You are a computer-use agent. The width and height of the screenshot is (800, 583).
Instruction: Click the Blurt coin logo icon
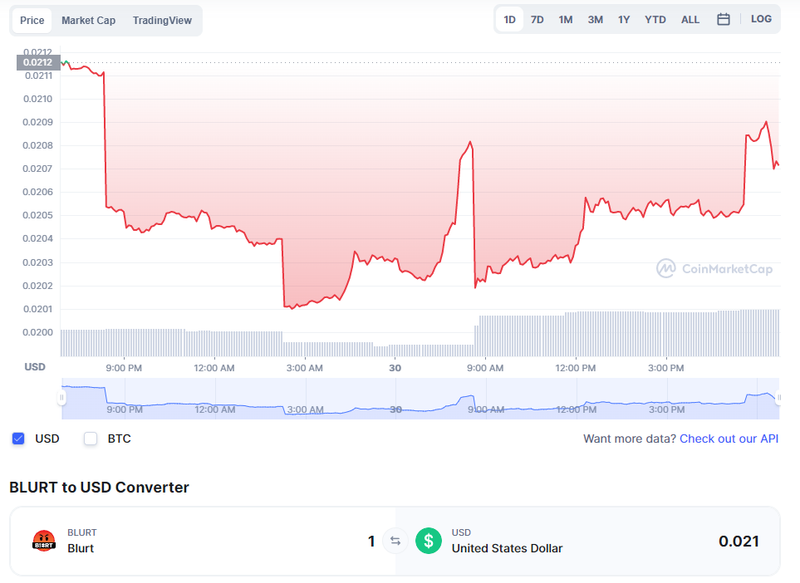click(x=44, y=541)
